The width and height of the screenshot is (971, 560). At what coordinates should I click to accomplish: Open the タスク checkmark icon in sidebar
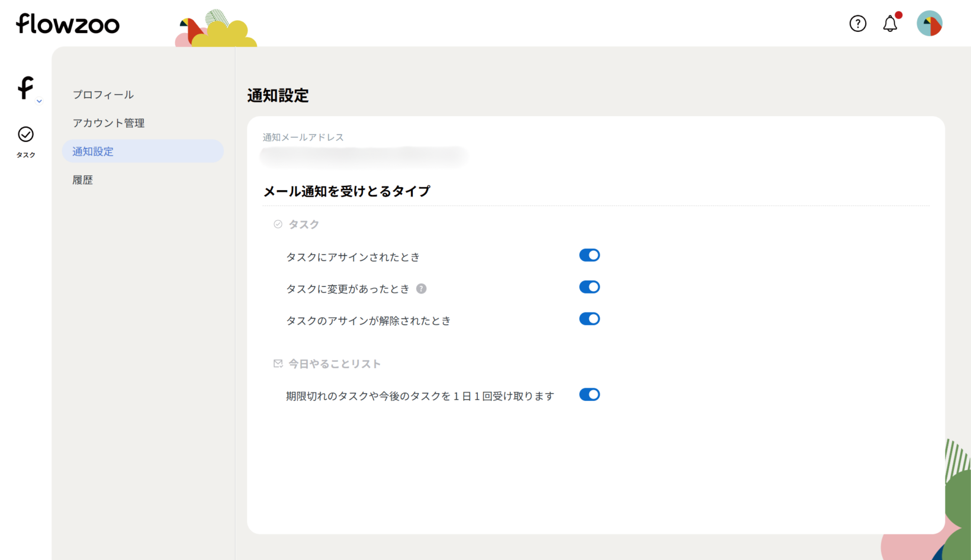[x=25, y=135]
